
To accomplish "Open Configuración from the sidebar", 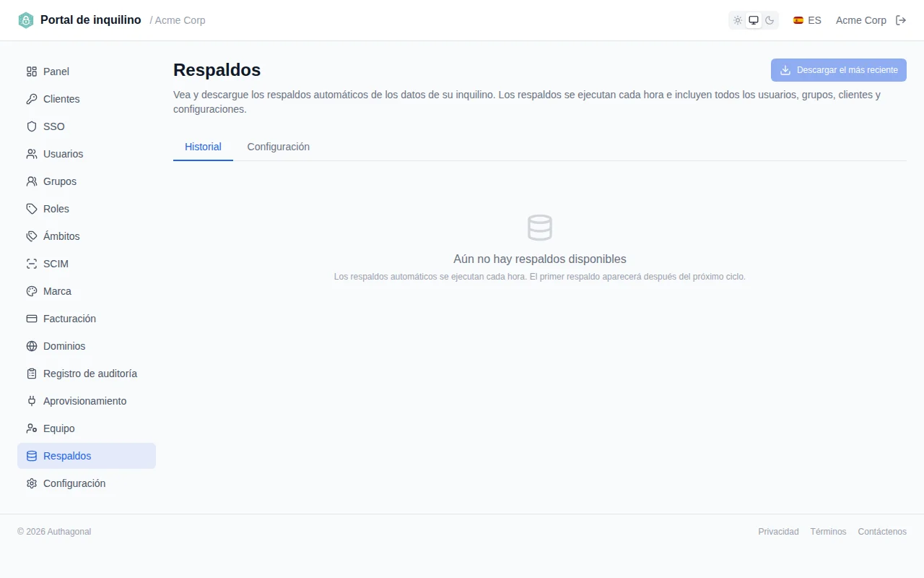I will point(87,483).
